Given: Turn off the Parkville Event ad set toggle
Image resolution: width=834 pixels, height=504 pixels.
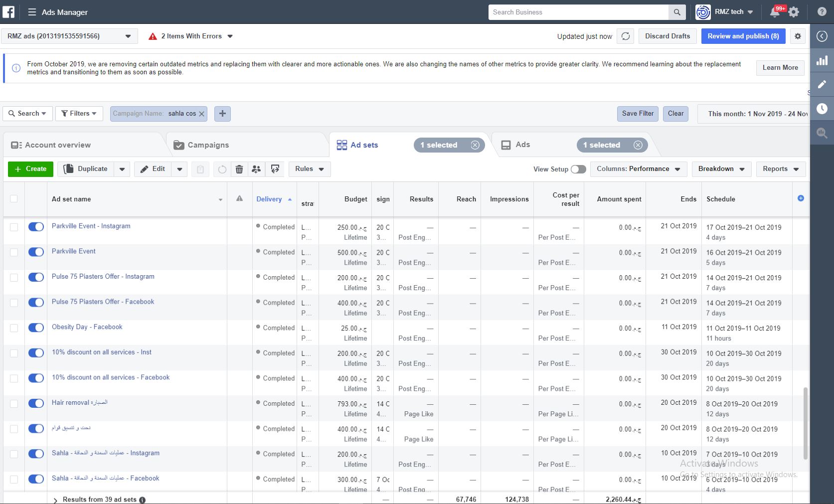Looking at the screenshot, I should point(36,252).
